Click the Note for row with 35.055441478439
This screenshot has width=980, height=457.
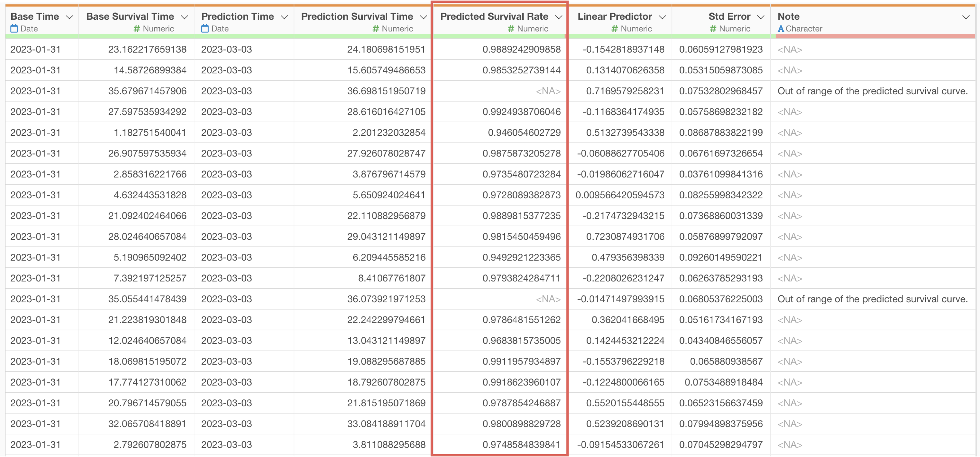click(872, 299)
